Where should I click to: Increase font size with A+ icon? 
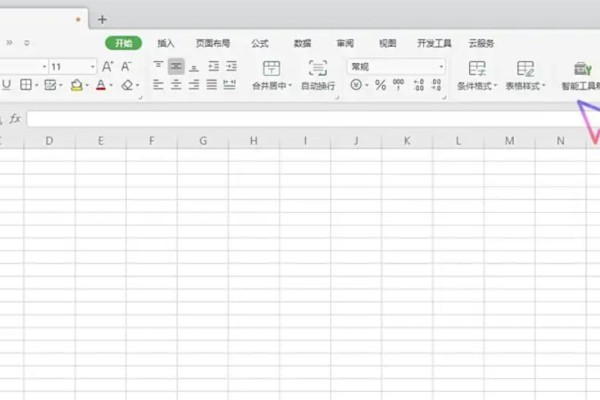point(108,67)
